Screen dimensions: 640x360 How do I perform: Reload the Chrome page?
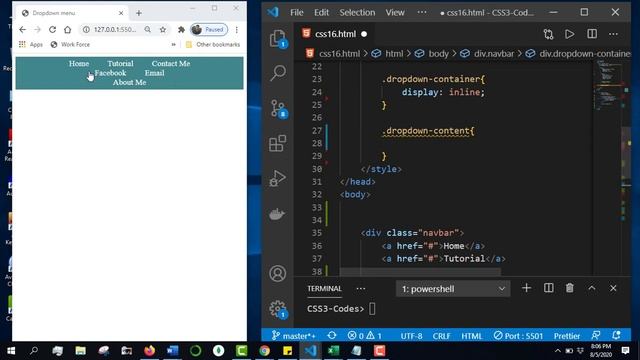pos(52,29)
